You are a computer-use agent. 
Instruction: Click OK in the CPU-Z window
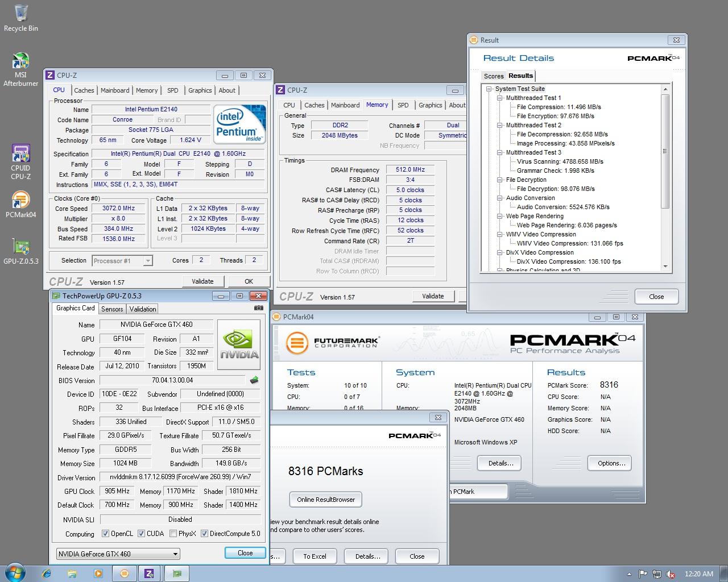click(x=249, y=281)
